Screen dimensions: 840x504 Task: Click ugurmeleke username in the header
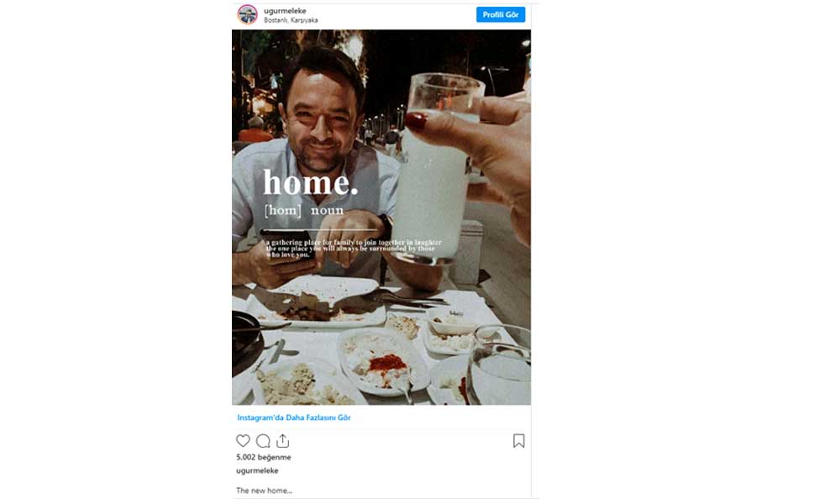(285, 10)
